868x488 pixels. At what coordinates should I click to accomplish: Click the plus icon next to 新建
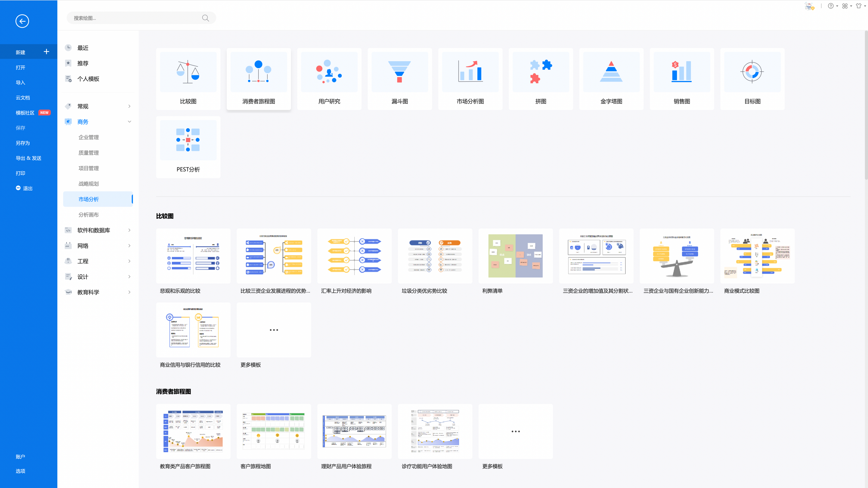pyautogui.click(x=46, y=52)
